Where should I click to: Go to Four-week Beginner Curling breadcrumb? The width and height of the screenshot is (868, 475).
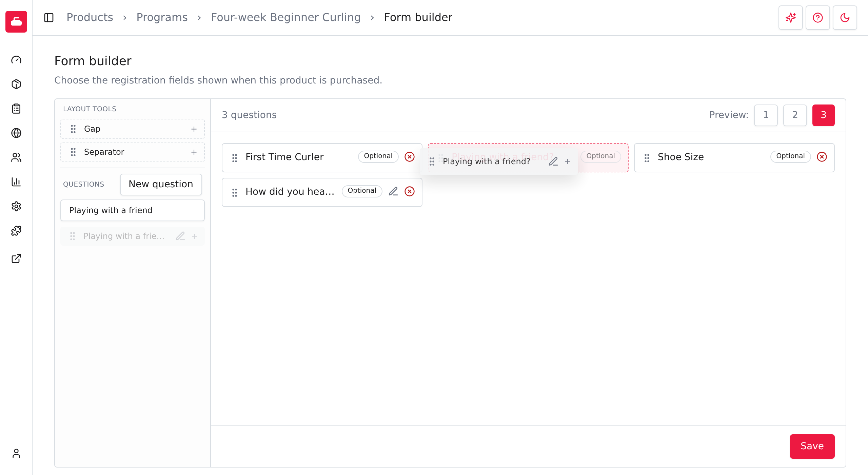pyautogui.click(x=286, y=17)
